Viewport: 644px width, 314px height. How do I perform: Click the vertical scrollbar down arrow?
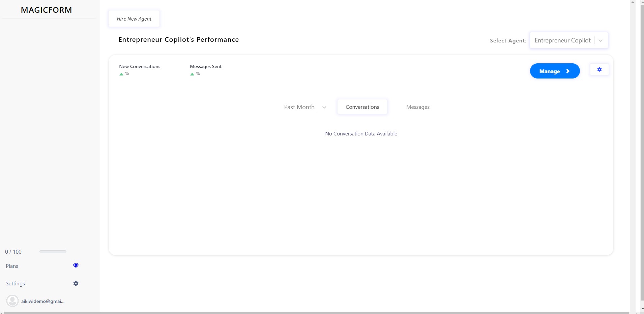click(642, 309)
